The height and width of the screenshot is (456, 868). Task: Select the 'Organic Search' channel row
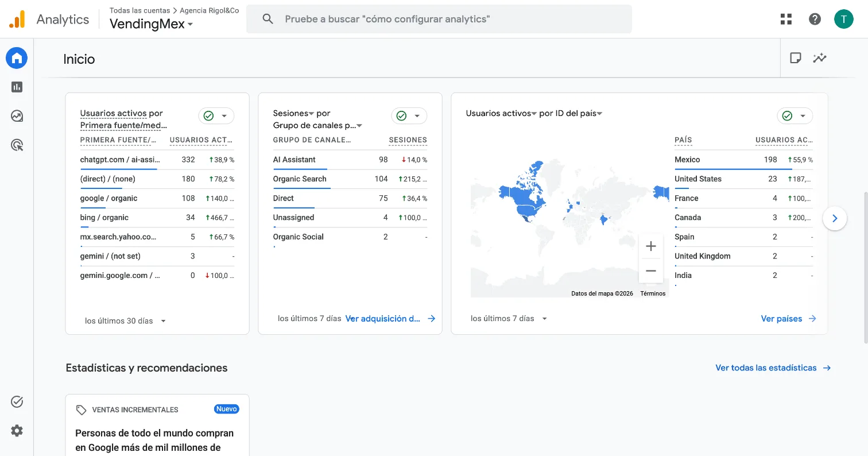click(350, 179)
